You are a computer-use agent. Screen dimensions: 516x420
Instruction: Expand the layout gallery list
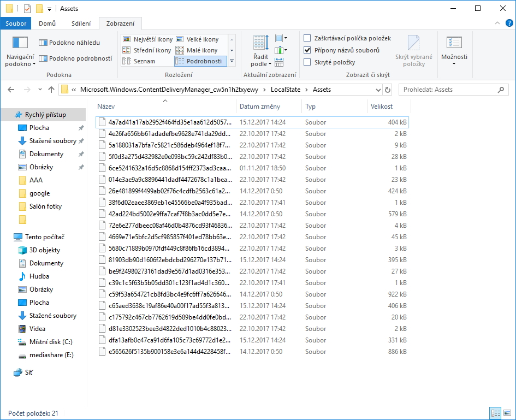click(x=232, y=61)
